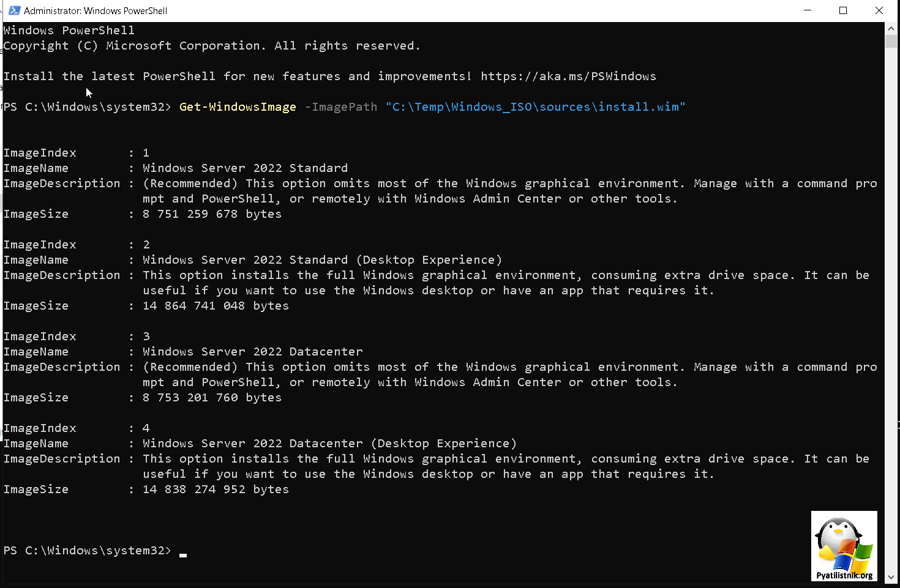Viewport: 900px width, 588px height.
Task: Click the blinking cursor at the bottom prompt
Action: coord(183,554)
